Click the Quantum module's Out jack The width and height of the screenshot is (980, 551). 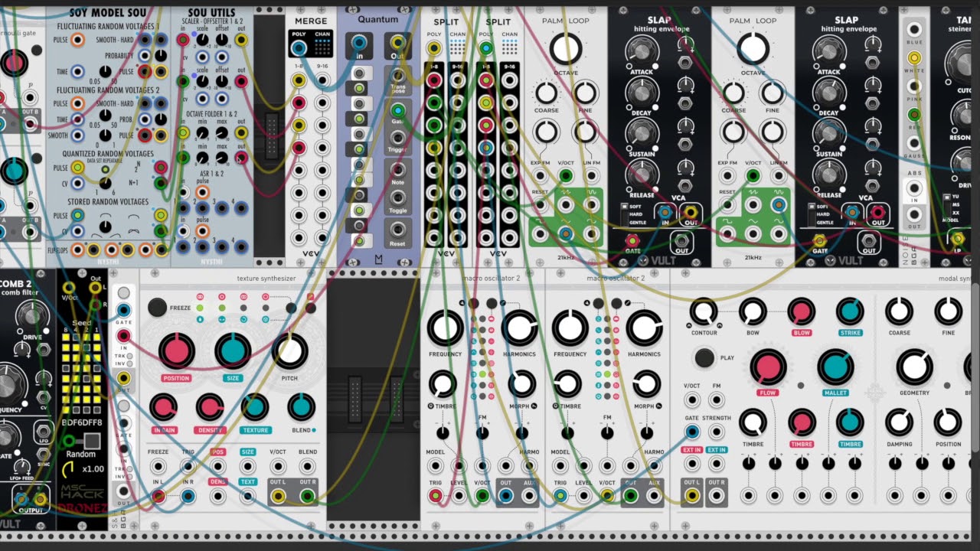point(397,43)
